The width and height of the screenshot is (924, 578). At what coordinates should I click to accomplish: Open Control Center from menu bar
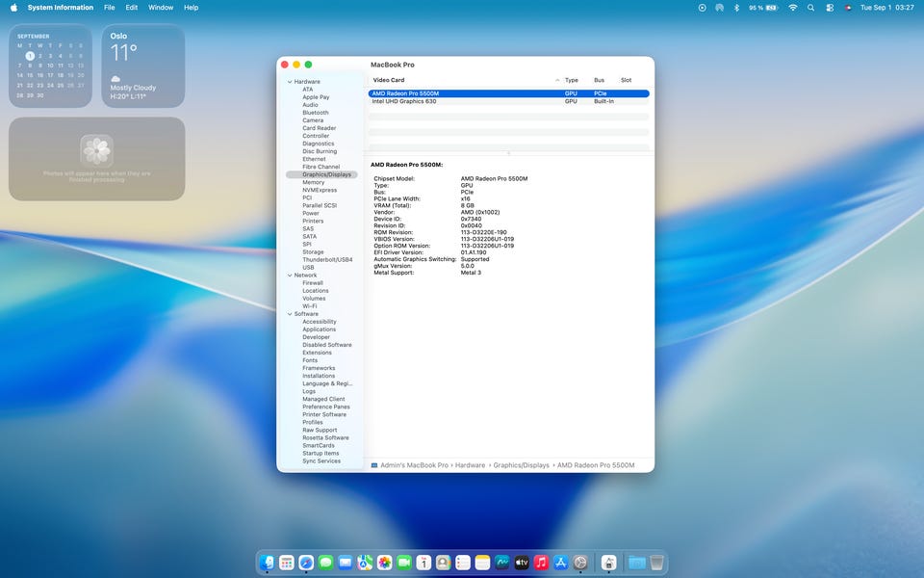coord(830,8)
